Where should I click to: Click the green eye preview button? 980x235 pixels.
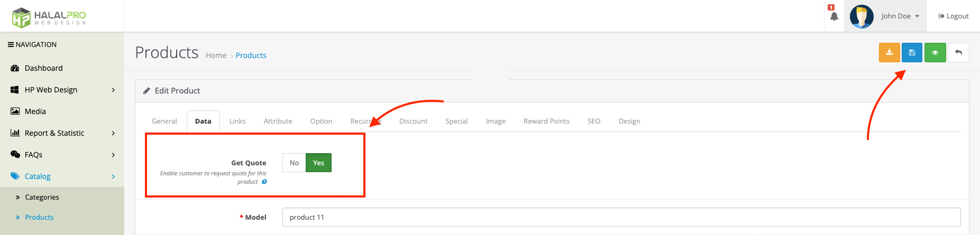click(x=935, y=53)
